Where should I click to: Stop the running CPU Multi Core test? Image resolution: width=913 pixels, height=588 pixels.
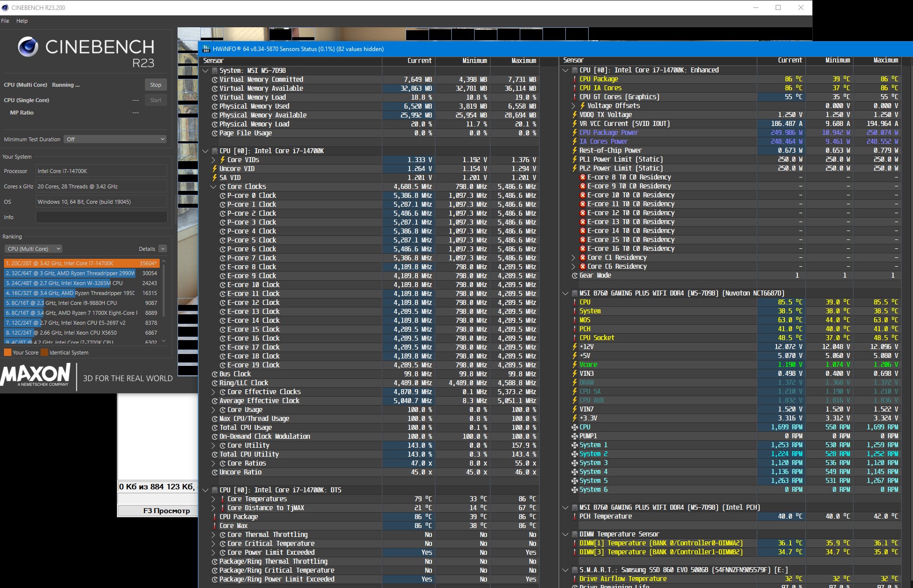click(156, 85)
